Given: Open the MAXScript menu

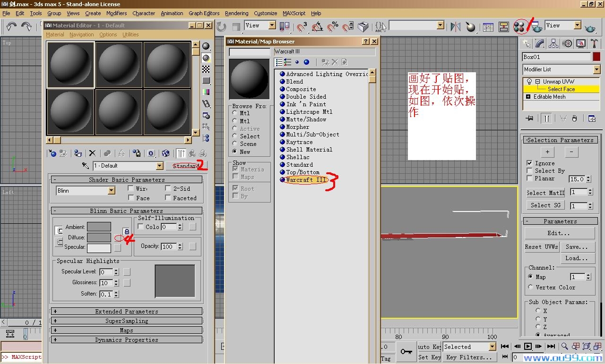Looking at the screenshot, I should [x=294, y=13].
